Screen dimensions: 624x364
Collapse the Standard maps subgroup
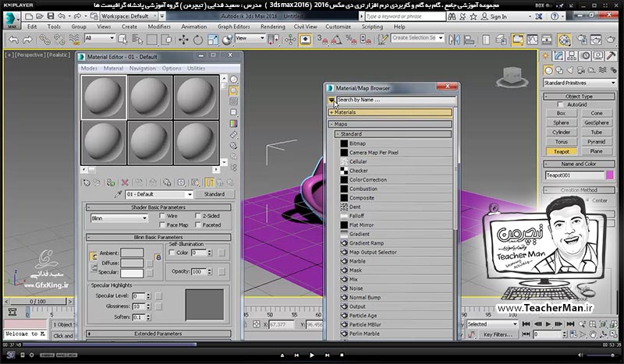coord(393,134)
